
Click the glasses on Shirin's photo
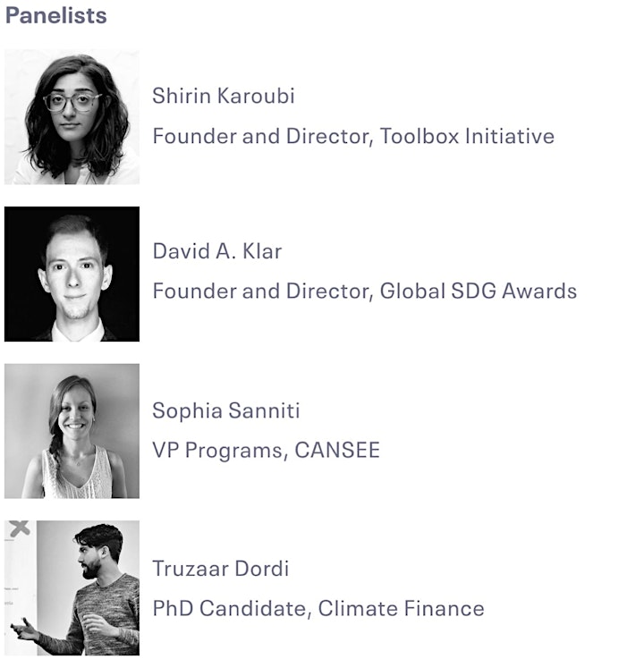pos(72,102)
